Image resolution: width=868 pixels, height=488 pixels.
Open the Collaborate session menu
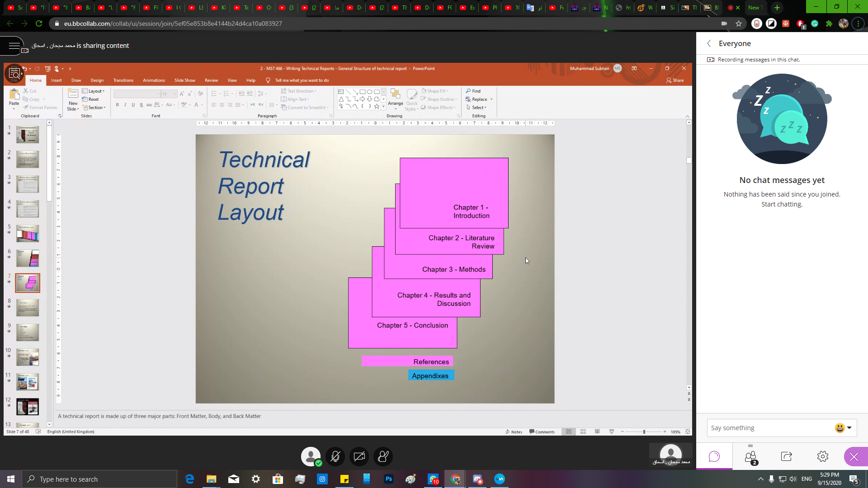(x=14, y=46)
